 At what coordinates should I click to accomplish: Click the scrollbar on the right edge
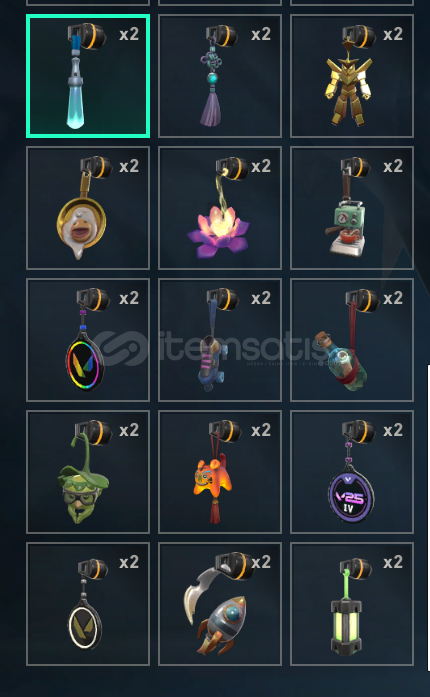tap(429, 518)
